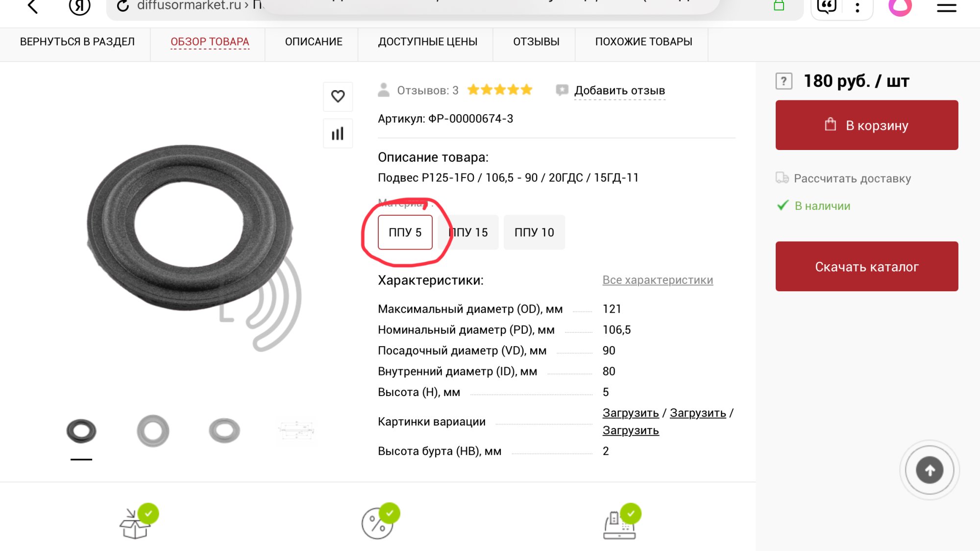980x551 pixels.
Task: Click Добавить отзыв link
Action: pyautogui.click(x=619, y=91)
